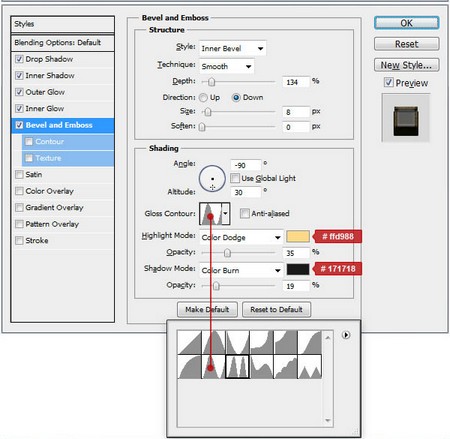450x439 pixels.
Task: Open the Technique dropdown showing Smooth
Action: (227, 66)
